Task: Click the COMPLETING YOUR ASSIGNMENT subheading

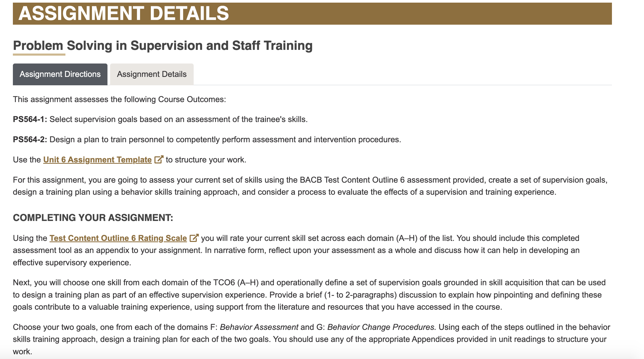Action: pyautogui.click(x=93, y=218)
